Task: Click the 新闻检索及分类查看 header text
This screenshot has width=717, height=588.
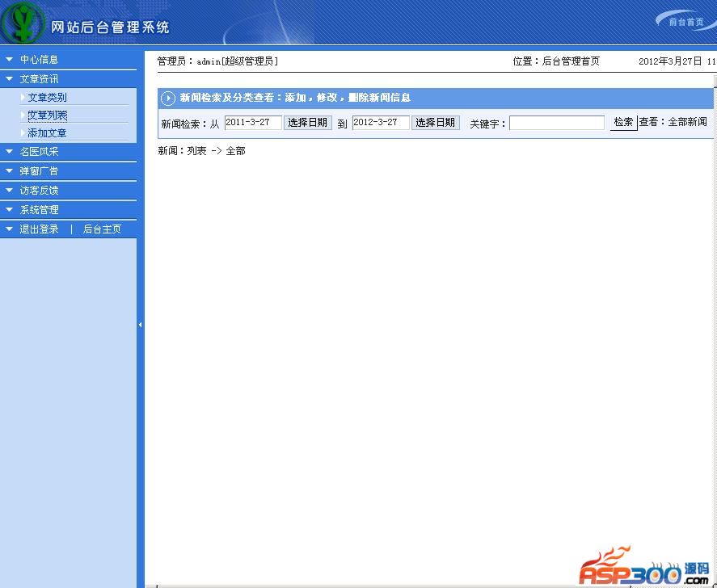Action: pos(295,97)
